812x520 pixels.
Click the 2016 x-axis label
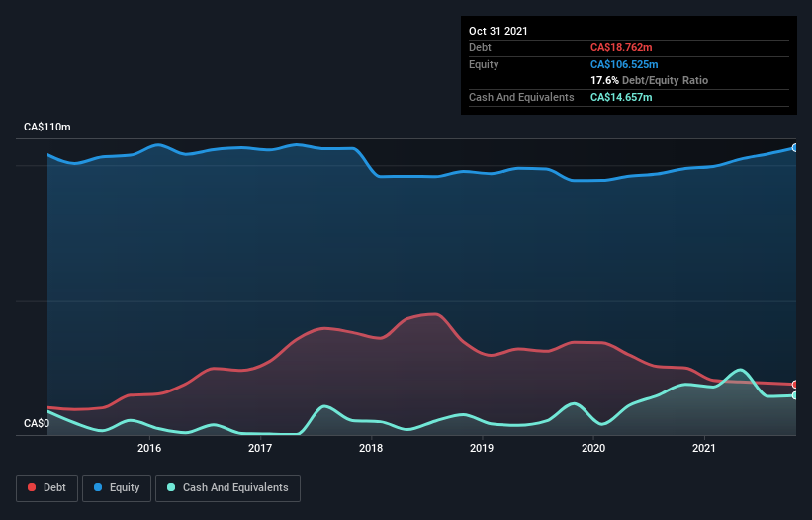click(x=149, y=448)
